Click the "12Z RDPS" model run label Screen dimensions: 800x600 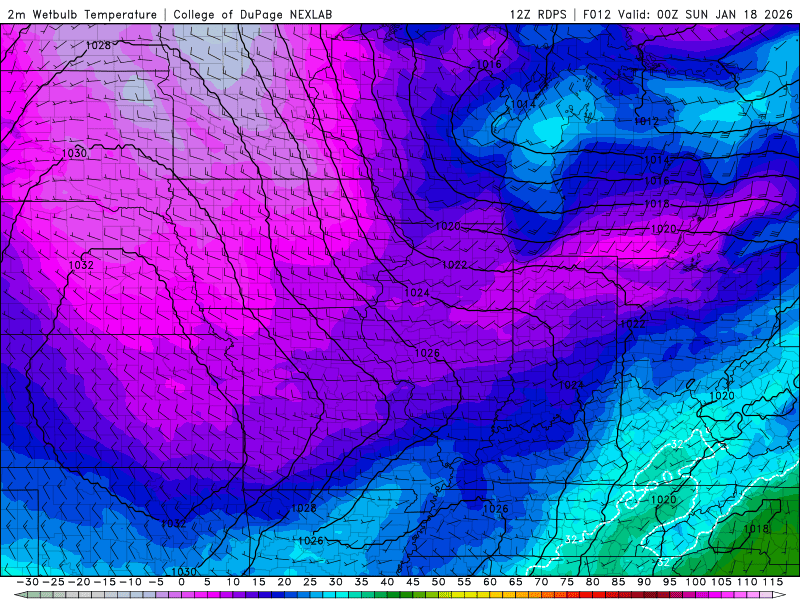pyautogui.click(x=538, y=14)
